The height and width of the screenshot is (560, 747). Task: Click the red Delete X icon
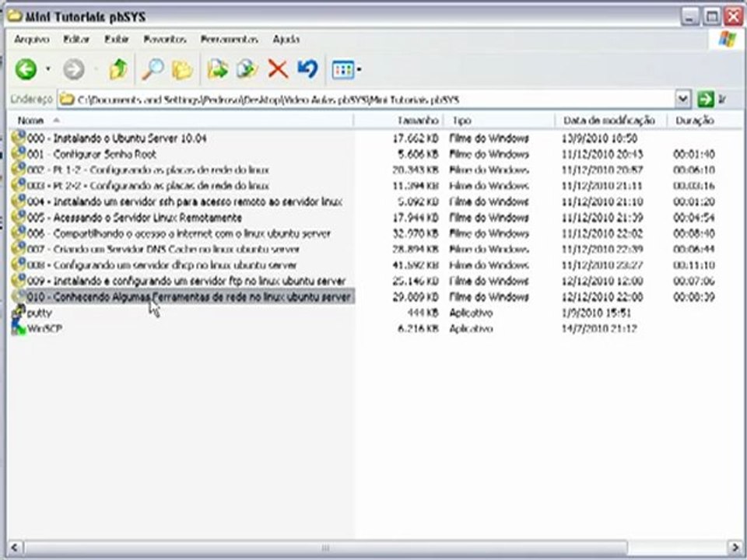[x=278, y=69]
